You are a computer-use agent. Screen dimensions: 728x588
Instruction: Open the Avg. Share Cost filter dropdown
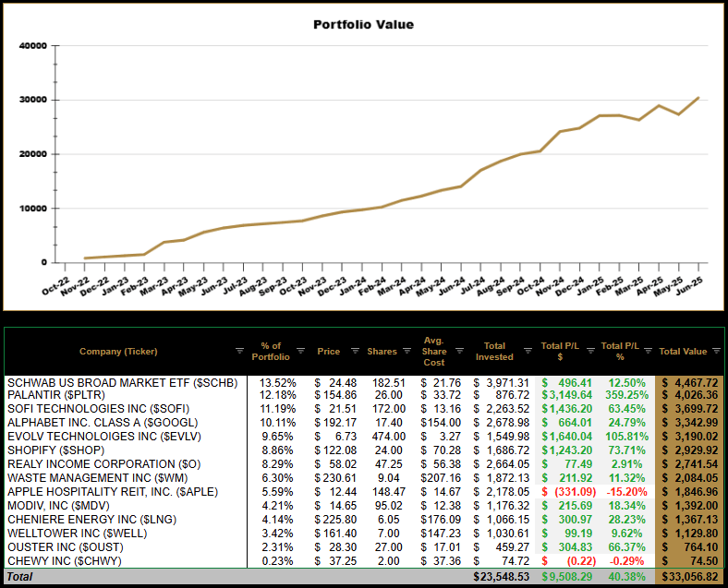[x=460, y=351]
